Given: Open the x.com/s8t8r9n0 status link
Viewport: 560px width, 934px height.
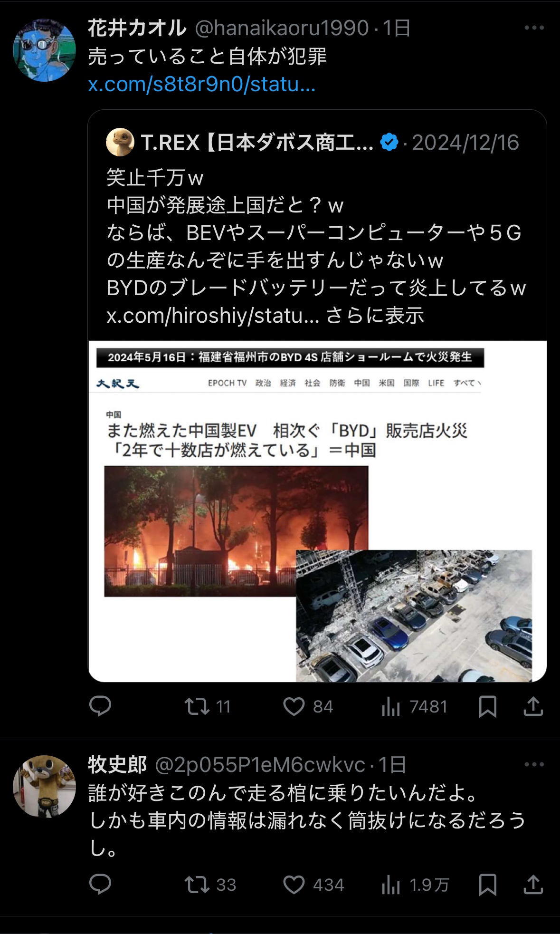Looking at the screenshot, I should [202, 84].
